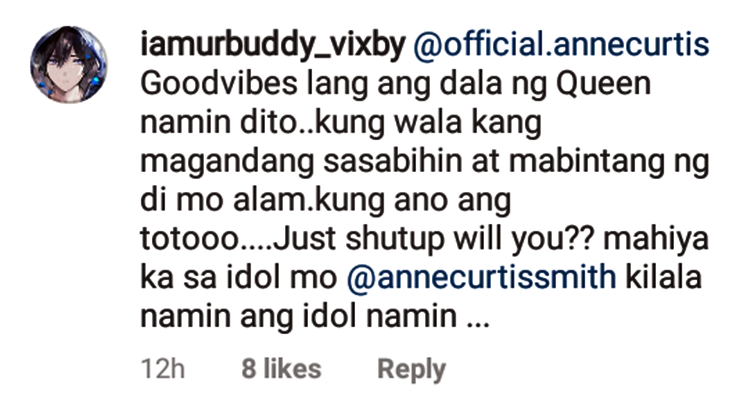Open the commenter's anime profile picture

point(69,65)
